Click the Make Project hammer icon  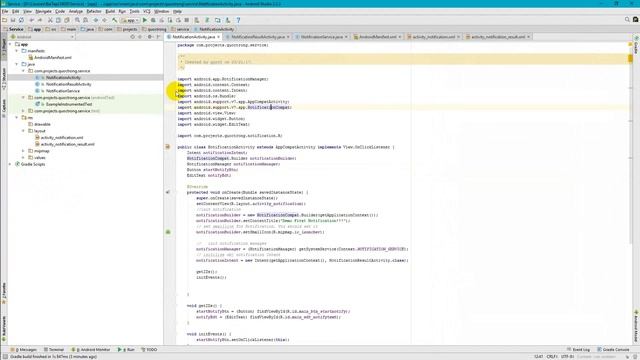pos(115,20)
